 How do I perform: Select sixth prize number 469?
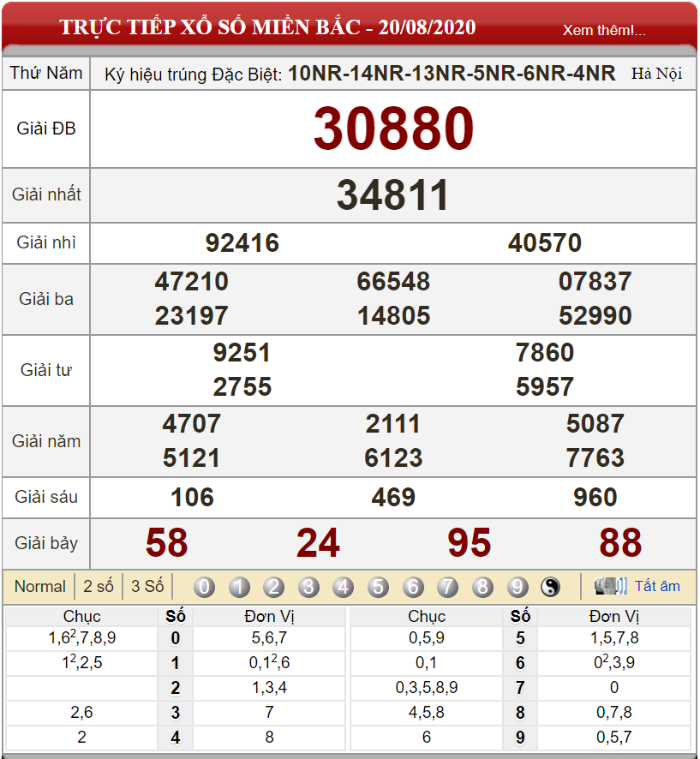(x=393, y=498)
